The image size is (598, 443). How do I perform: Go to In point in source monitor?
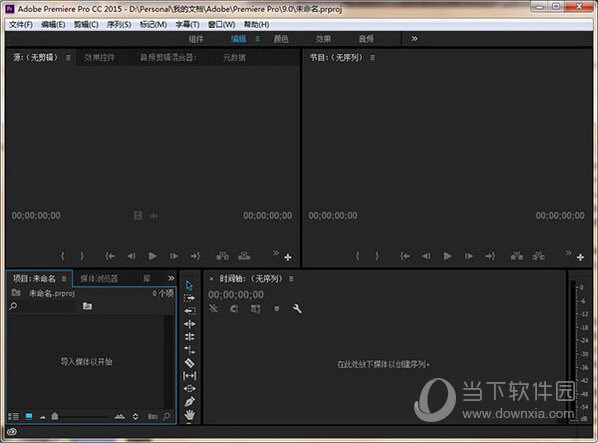110,256
